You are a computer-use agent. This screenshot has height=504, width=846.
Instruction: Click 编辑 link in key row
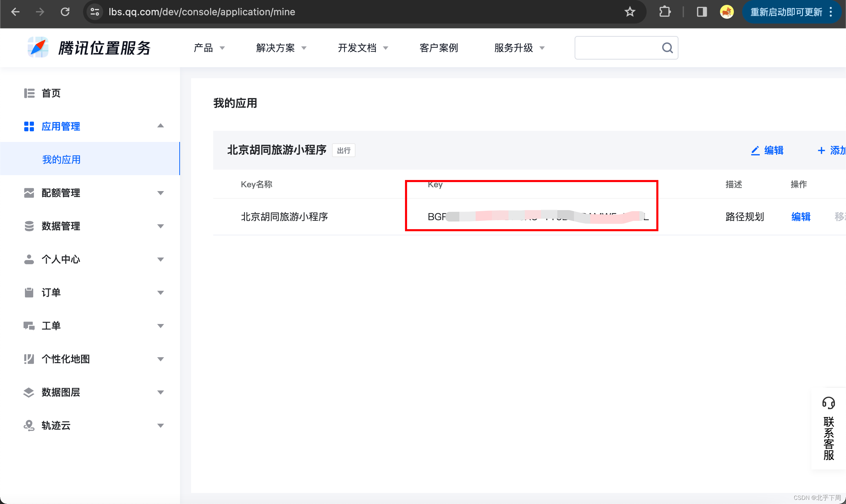point(801,217)
